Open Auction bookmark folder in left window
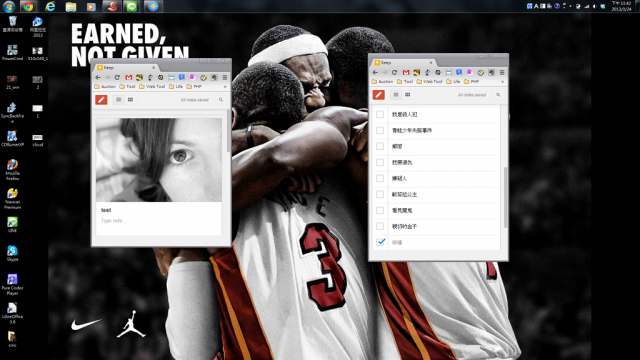Screen dimensions: 640x360 [x=105, y=87]
